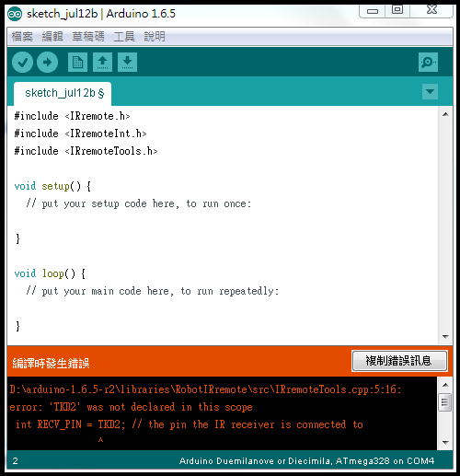Click the line number 2 in status bar
This screenshot has height=476, width=460.
(16, 461)
